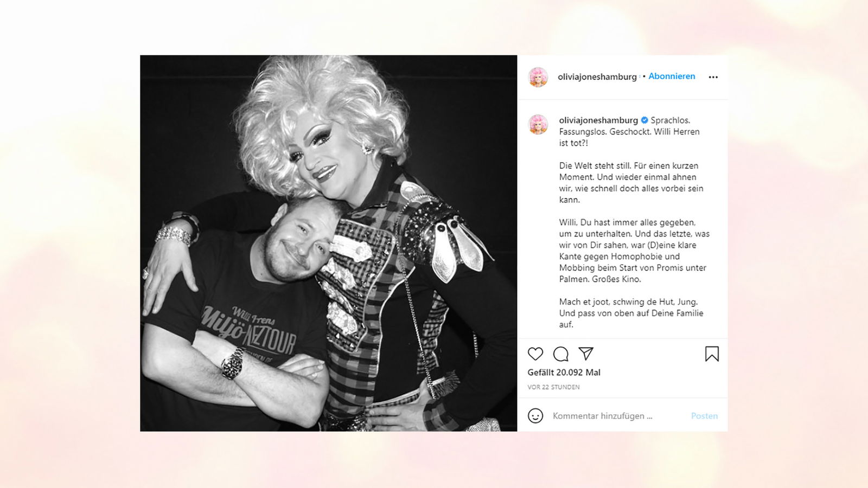Open comments via speech bubble icon
This screenshot has height=488, width=868.
[560, 354]
